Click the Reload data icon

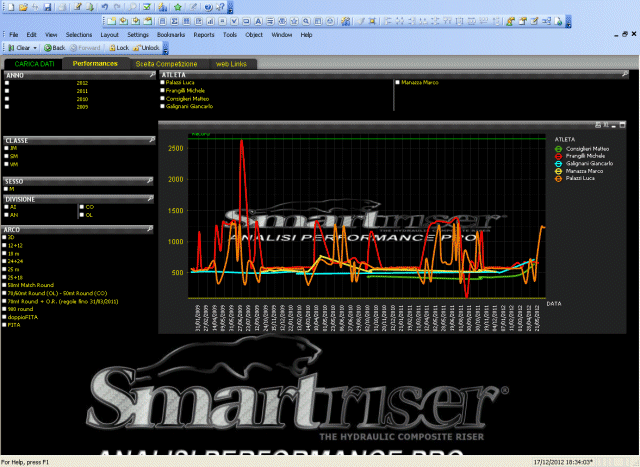coord(90,7)
